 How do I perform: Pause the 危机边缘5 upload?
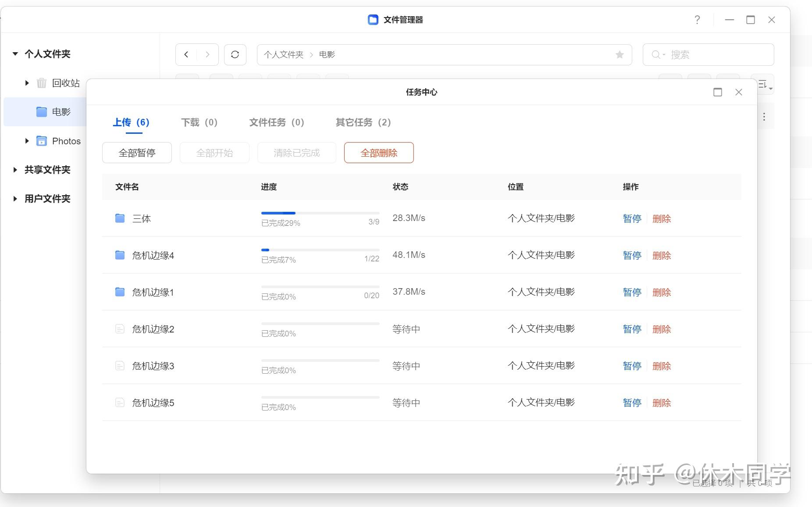click(632, 403)
